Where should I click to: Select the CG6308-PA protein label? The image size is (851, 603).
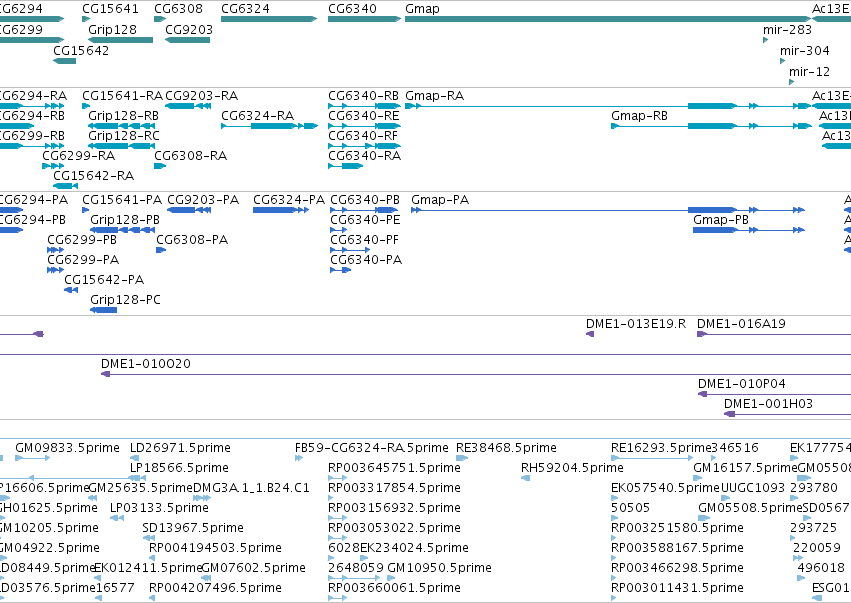192,240
